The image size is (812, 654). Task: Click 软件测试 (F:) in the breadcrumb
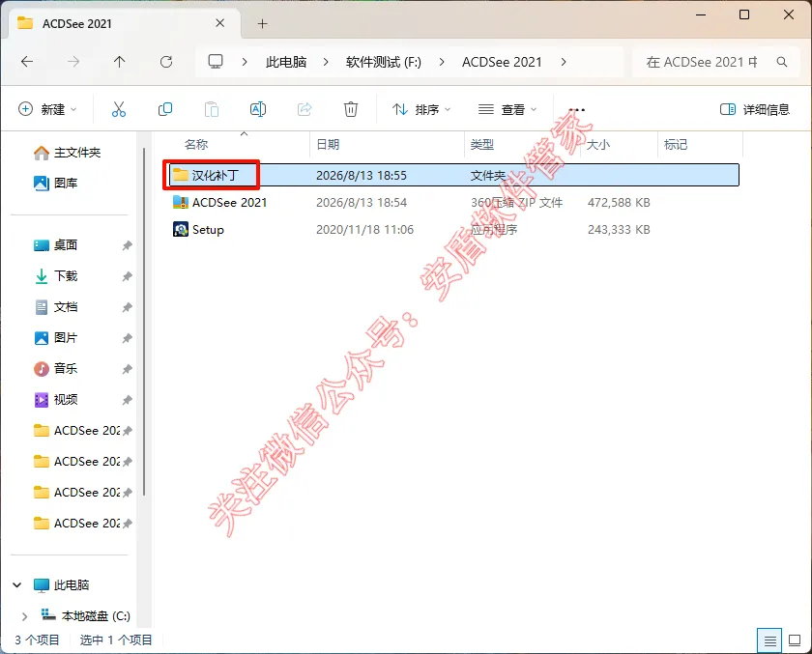[x=384, y=62]
